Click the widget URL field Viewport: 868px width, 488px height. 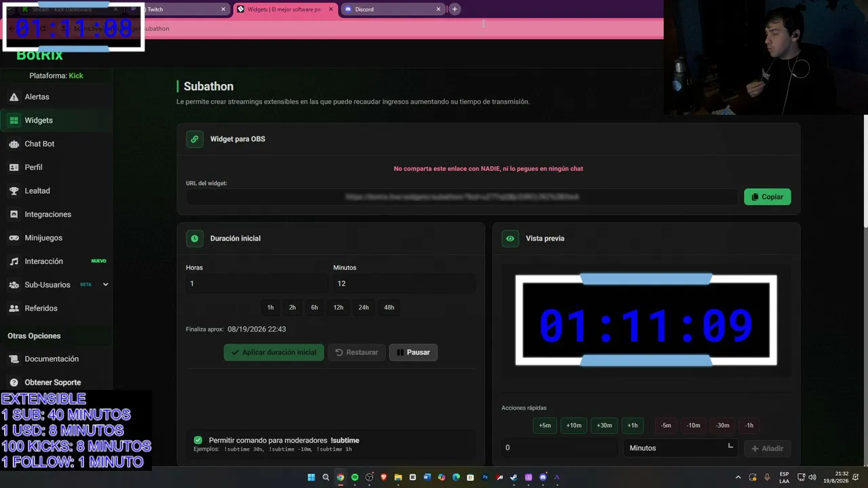tap(462, 197)
